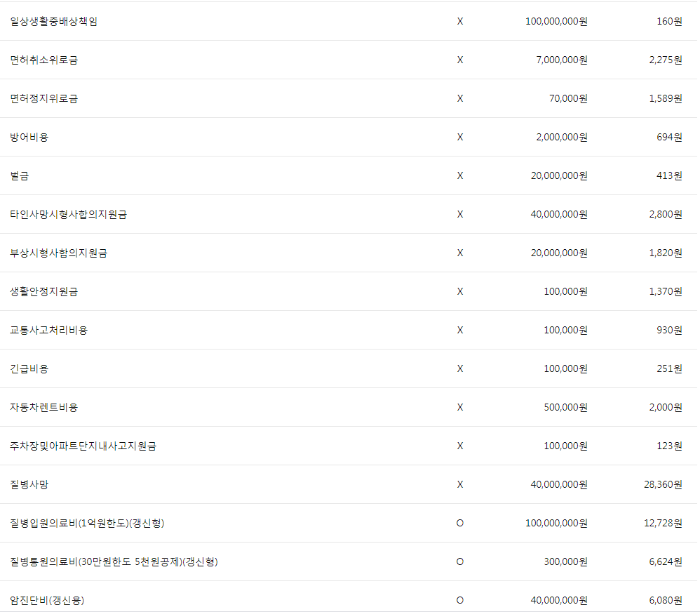
Task: Click the 694원 premium value
Action: (x=670, y=137)
